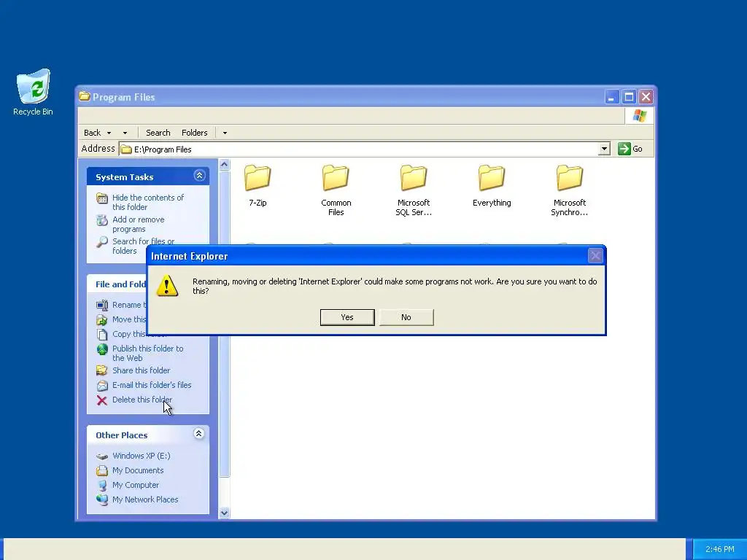Open the My Network Places link

[145, 499]
